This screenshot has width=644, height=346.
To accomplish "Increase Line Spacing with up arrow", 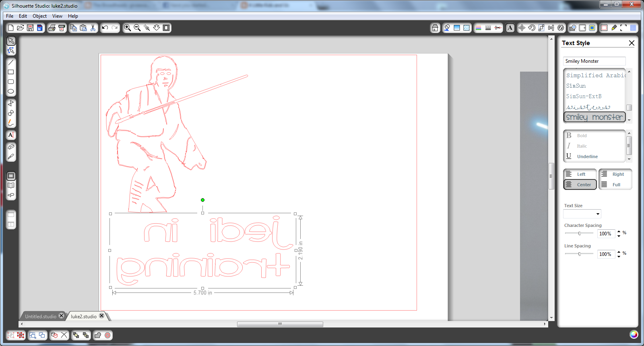I will (619, 252).
